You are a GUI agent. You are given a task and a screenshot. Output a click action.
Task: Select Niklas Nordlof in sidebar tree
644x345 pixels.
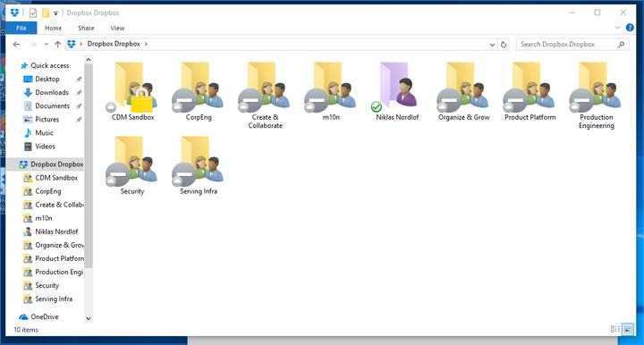[56, 231]
